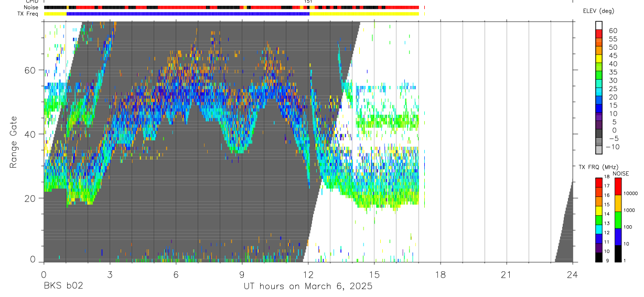Click the "6" tick on UT hours axis
Image resolution: width=644 pixels, height=297 pixels.
coord(176,274)
